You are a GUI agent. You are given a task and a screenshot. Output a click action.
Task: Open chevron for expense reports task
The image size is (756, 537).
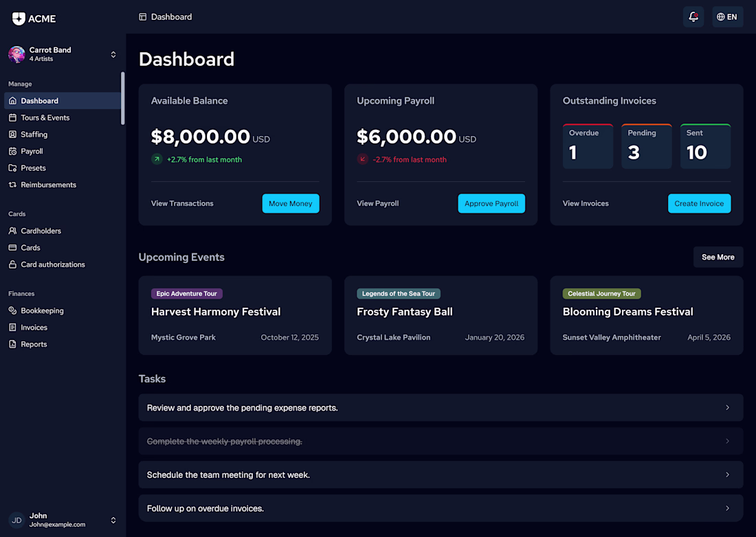728,407
